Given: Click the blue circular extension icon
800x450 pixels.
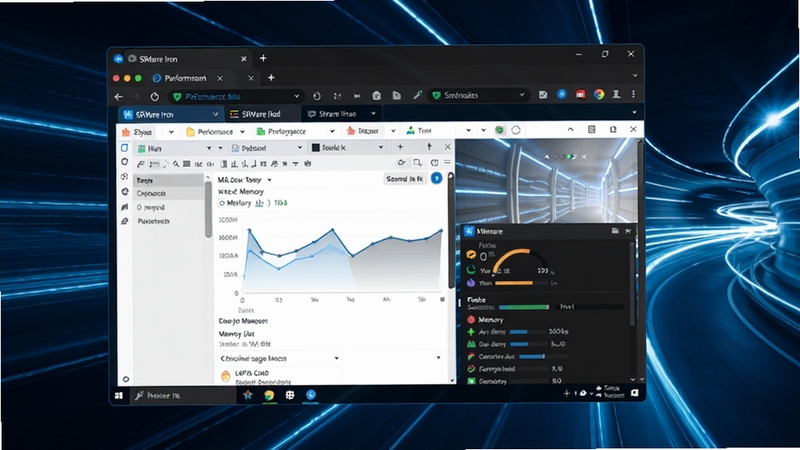Looking at the screenshot, I should (x=562, y=94).
